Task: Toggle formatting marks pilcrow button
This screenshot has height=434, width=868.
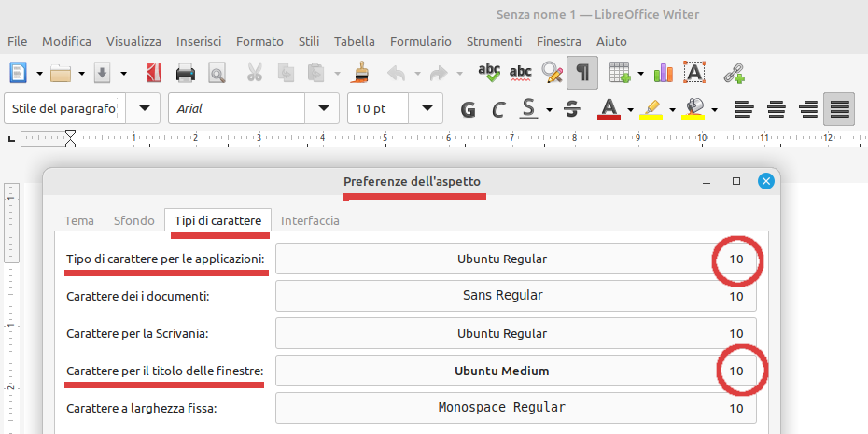Action: [582, 73]
